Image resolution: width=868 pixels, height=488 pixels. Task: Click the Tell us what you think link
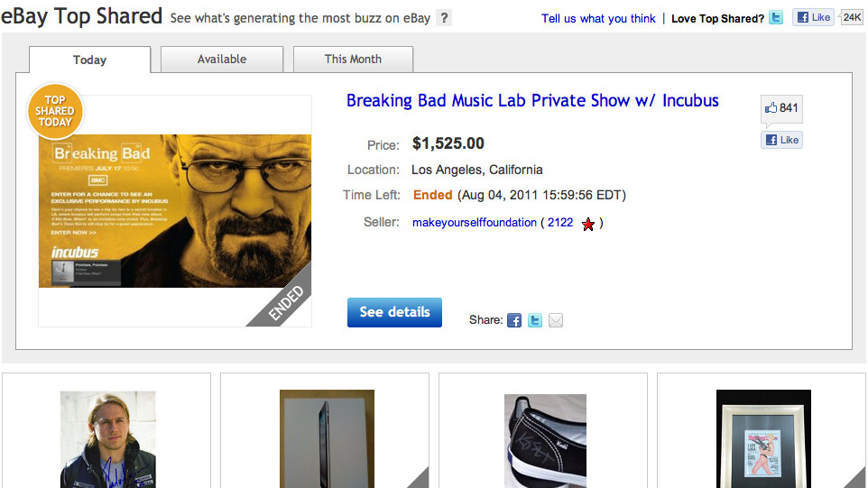coord(598,19)
